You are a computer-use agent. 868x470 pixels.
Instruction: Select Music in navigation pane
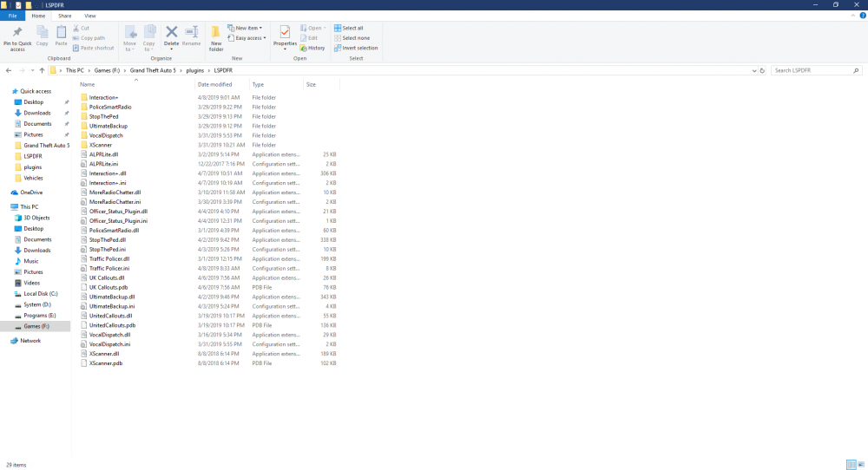(x=31, y=261)
